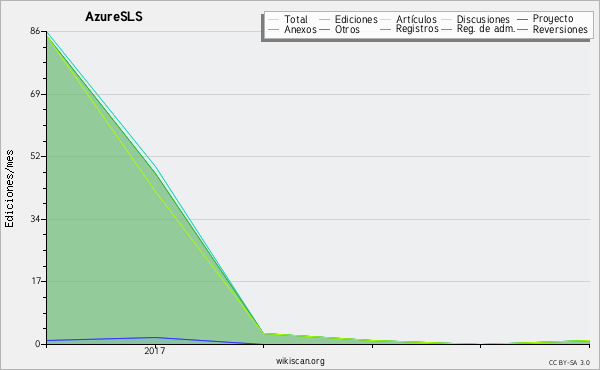
Task: Click the purple Otros line swatch in legend
Action: tap(324, 29)
